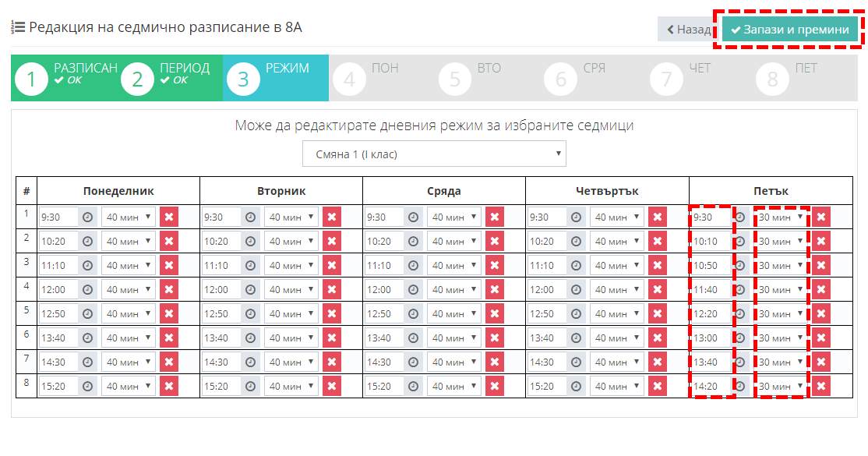Open time picker for Tuesday 12:50
The image size is (868, 456).
point(251,314)
